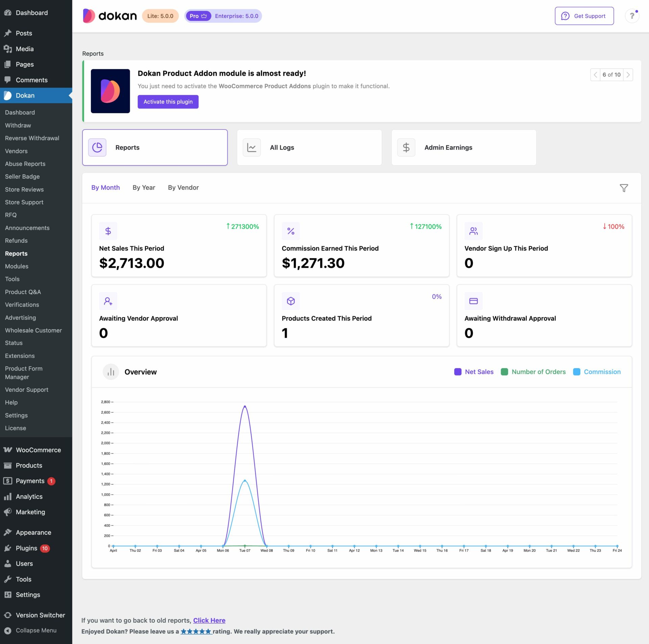Open Product Form Manager submenu item

click(24, 373)
